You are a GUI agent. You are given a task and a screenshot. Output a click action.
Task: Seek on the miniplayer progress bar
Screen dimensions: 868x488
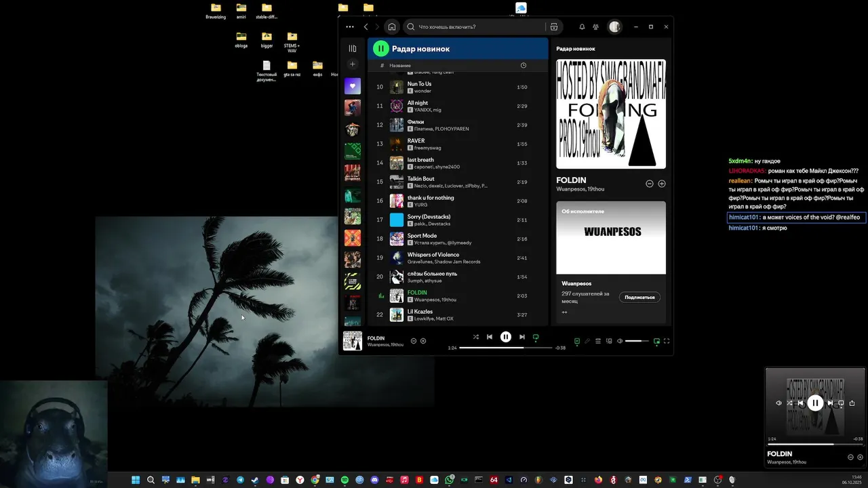(x=815, y=444)
